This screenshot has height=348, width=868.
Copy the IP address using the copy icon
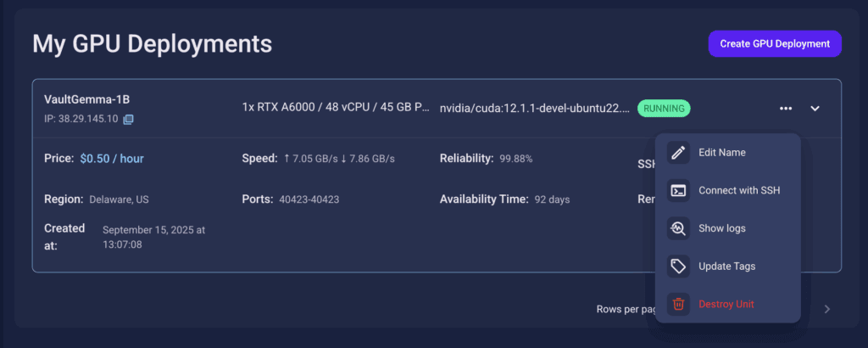click(128, 119)
